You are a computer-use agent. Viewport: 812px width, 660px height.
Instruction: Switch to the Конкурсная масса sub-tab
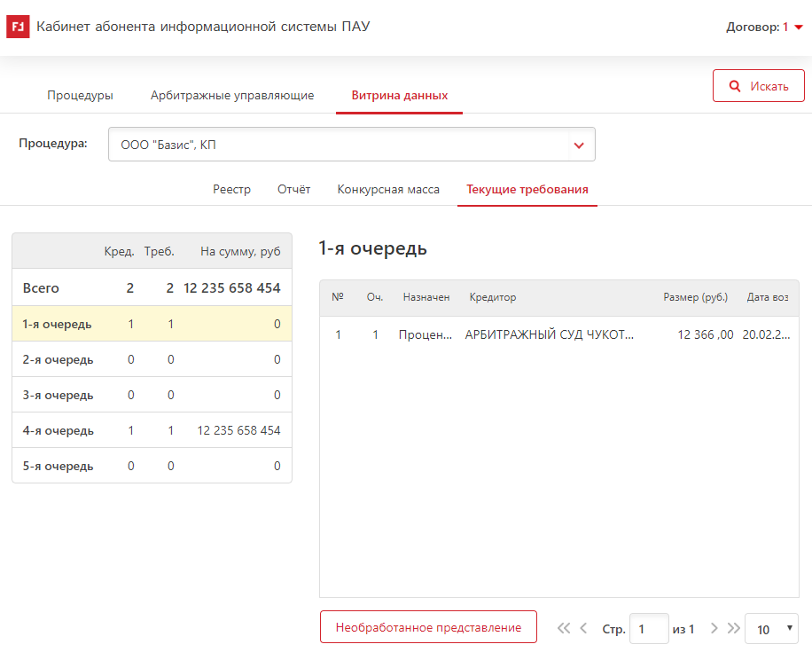[388, 190]
